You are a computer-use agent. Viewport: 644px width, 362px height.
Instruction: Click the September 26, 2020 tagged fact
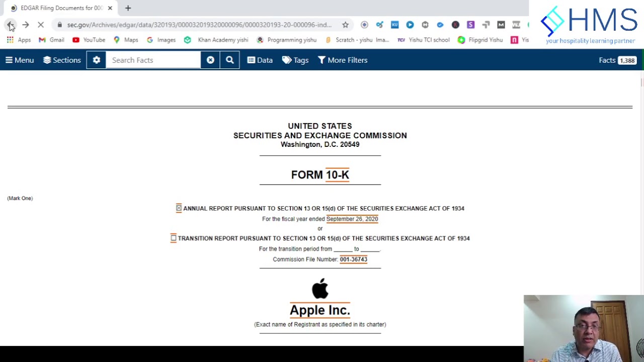click(x=352, y=219)
